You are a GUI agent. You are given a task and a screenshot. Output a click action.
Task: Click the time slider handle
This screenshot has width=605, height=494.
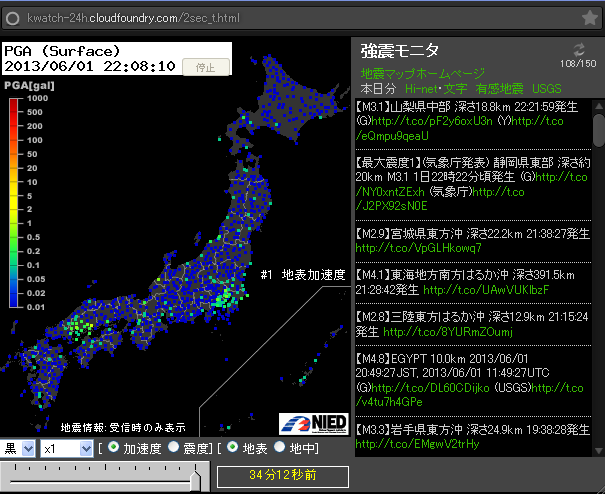click(196, 479)
